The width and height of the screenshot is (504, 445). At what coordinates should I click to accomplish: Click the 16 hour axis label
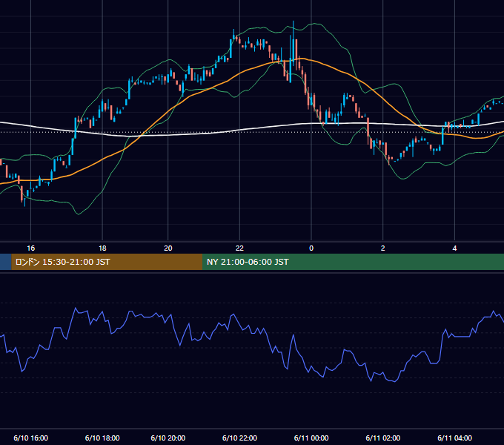[x=31, y=248]
